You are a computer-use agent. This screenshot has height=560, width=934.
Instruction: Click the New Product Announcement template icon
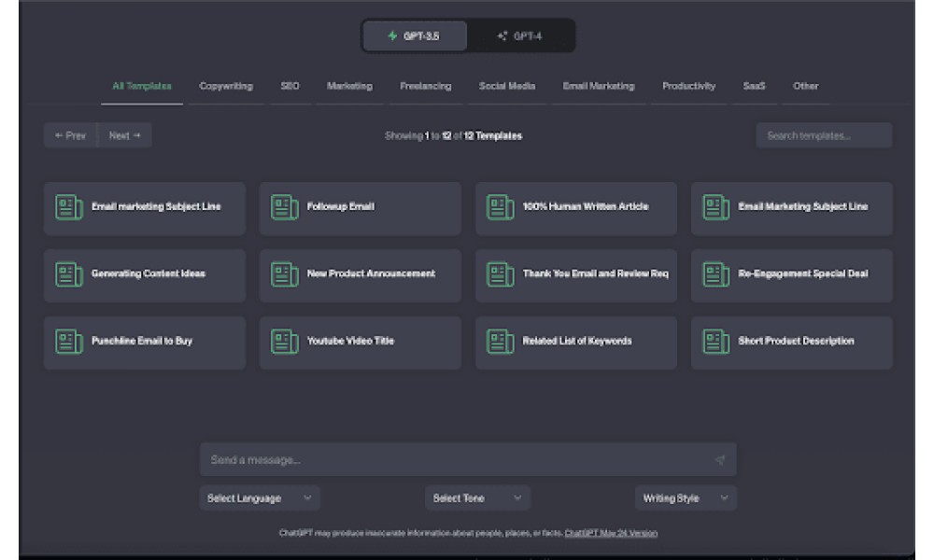(x=284, y=274)
